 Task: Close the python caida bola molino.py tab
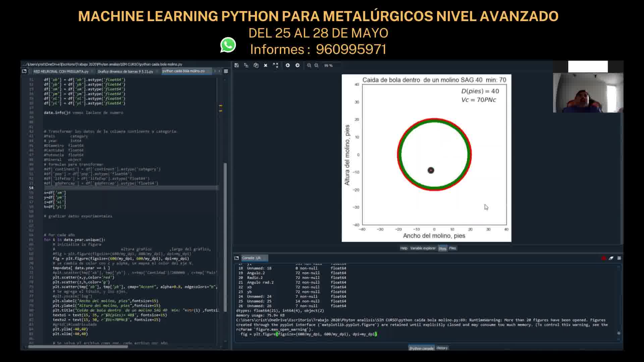[x=209, y=71]
